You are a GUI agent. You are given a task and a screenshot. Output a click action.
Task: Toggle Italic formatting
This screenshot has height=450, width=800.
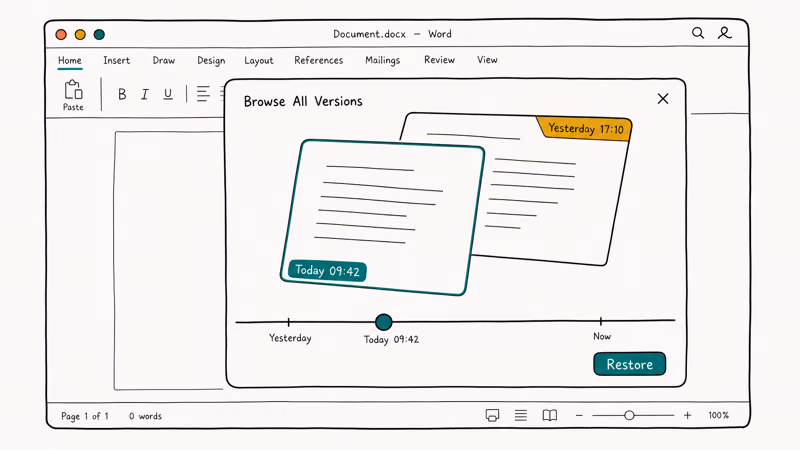145,94
